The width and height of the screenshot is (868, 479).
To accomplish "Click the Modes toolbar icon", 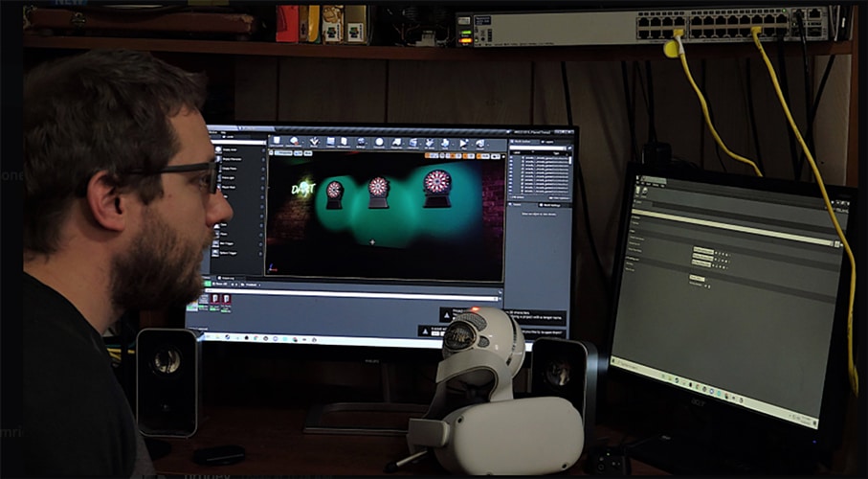I will click(314, 142).
